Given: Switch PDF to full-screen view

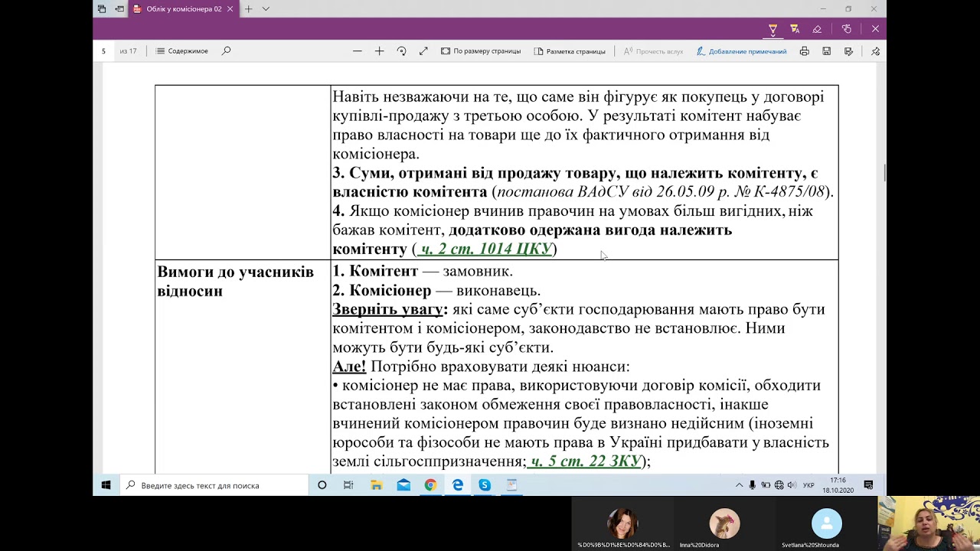Looking at the screenshot, I should point(423,51).
